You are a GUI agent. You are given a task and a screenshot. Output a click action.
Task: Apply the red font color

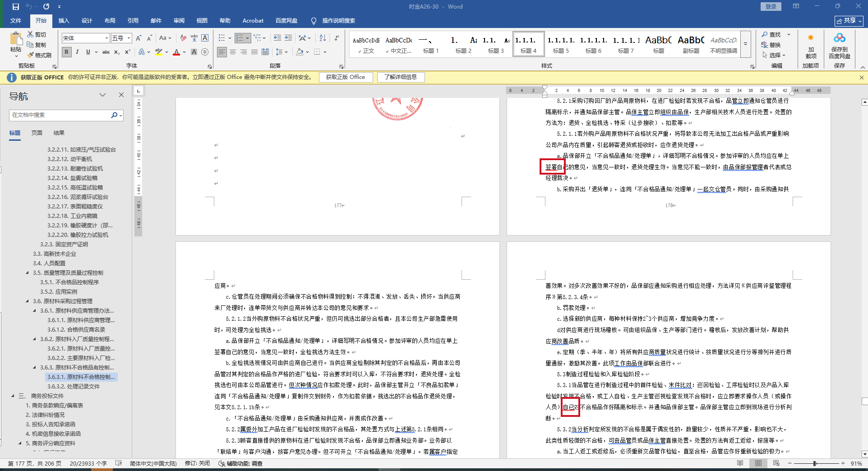[x=176, y=52]
